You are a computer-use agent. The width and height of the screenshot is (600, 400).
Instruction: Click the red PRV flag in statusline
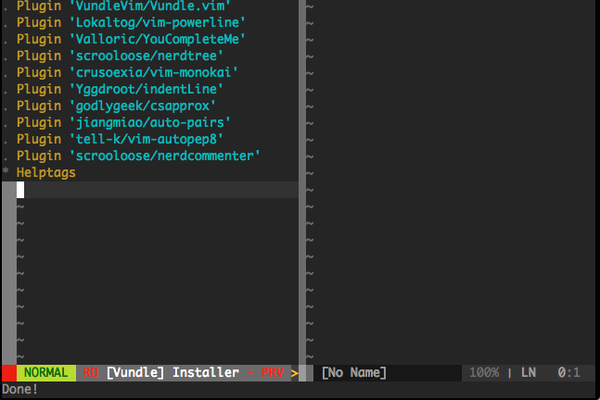pyautogui.click(x=272, y=373)
